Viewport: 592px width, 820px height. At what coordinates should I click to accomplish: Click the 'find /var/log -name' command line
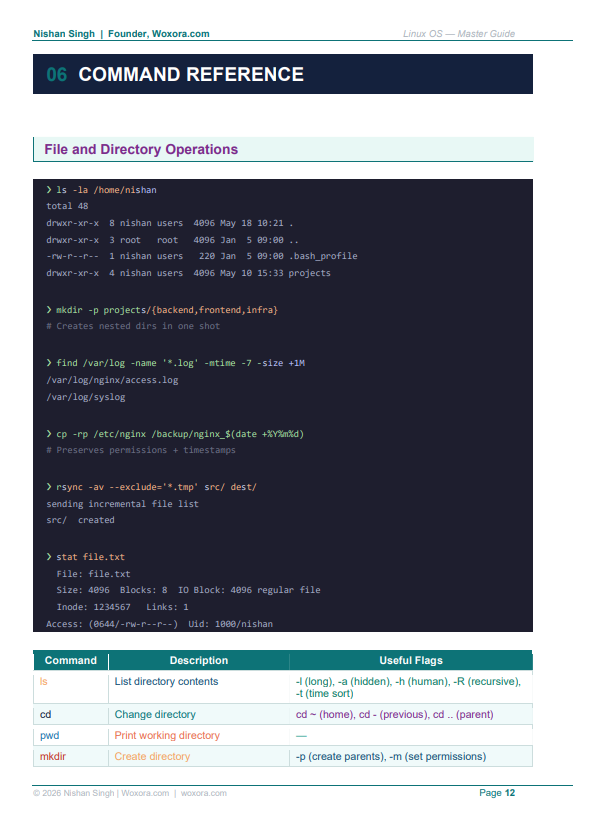(x=176, y=363)
